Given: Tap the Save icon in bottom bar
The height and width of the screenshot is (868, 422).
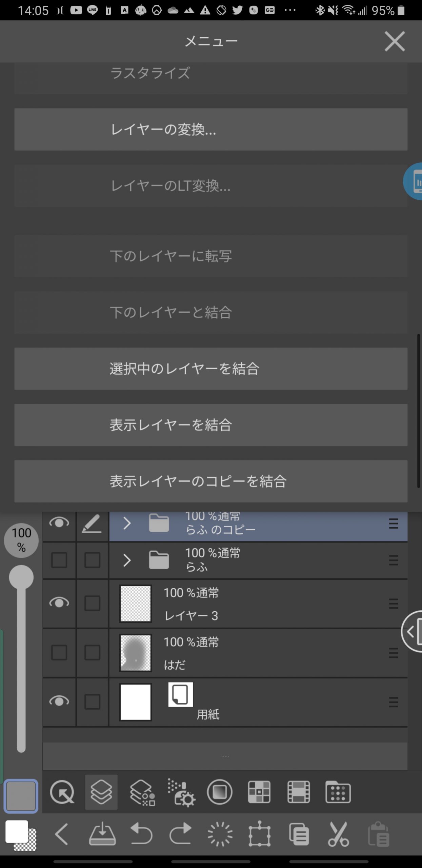Looking at the screenshot, I should (102, 834).
